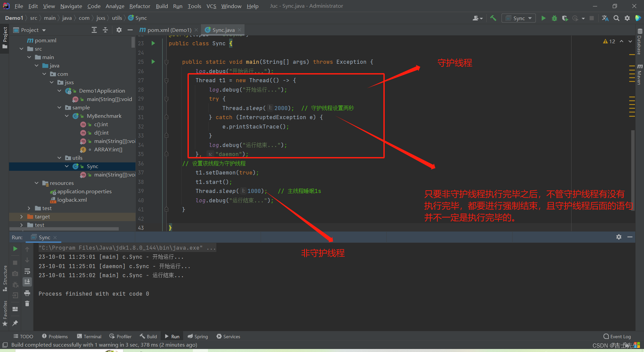The width and height of the screenshot is (644, 352).
Task: Build project with hammer icon
Action: tap(493, 18)
